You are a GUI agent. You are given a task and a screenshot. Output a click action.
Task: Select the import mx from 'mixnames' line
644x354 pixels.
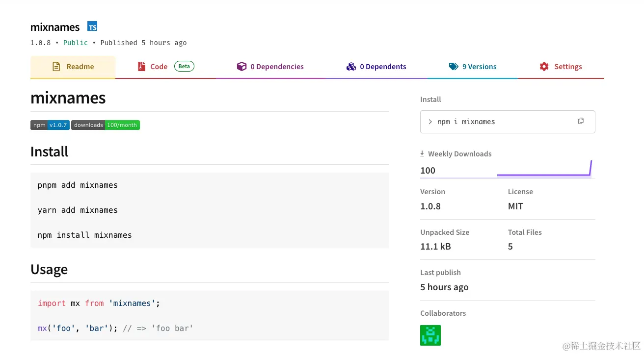[99, 303]
